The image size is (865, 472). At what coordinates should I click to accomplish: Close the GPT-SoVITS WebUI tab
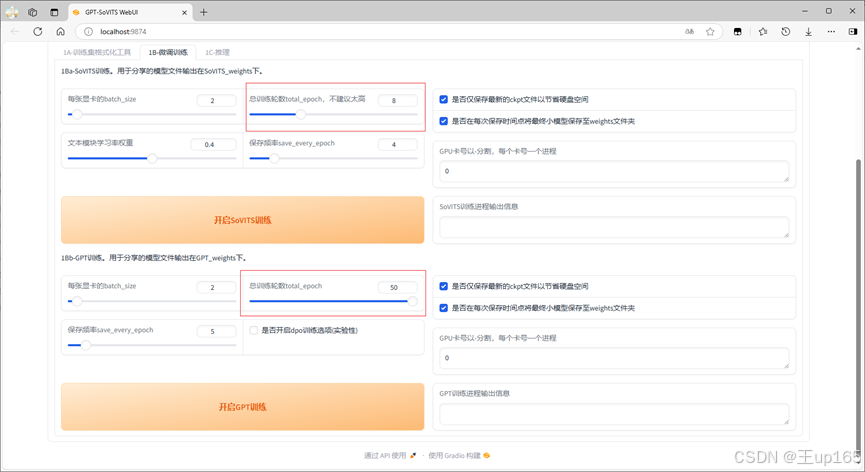(184, 12)
